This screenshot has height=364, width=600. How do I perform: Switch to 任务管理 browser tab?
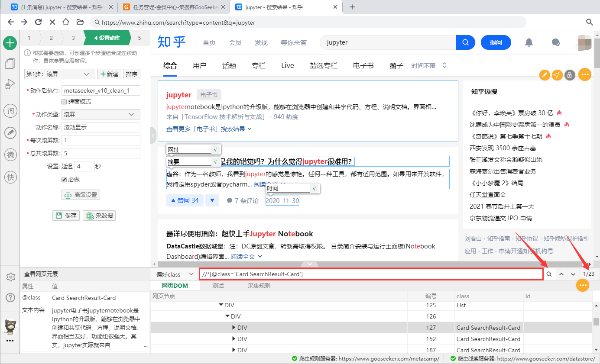point(175,7)
